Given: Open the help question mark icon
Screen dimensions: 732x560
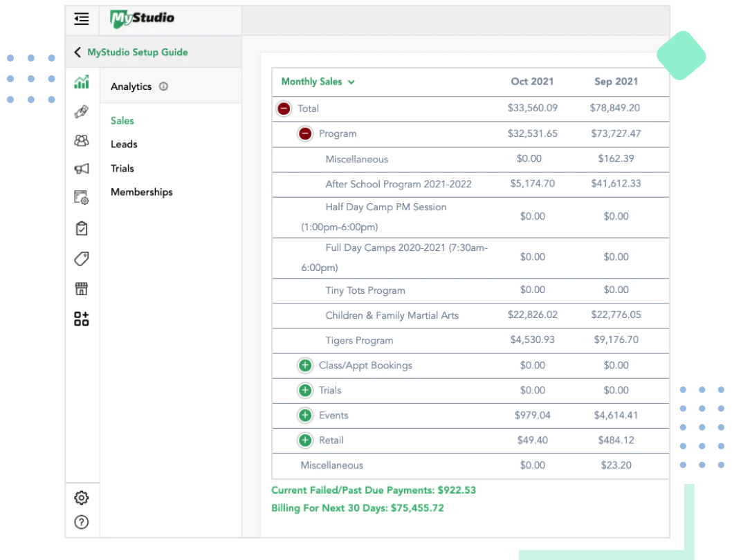Looking at the screenshot, I should pyautogui.click(x=81, y=522).
